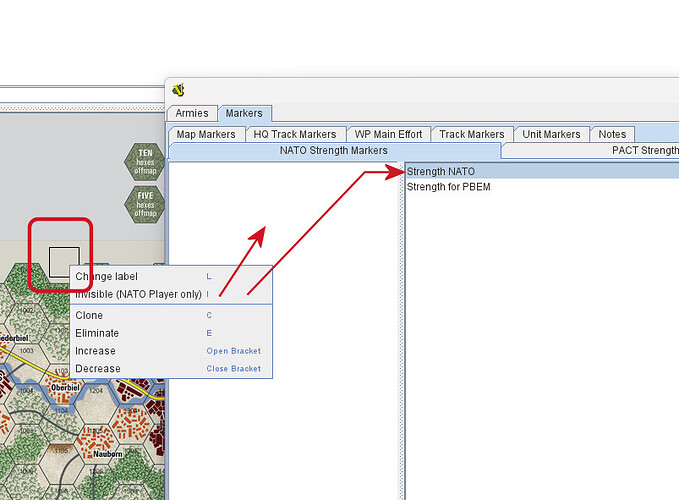The width and height of the screenshot is (679, 500).
Task: Select the FIVE hexes offmap marker
Action: 145,203
